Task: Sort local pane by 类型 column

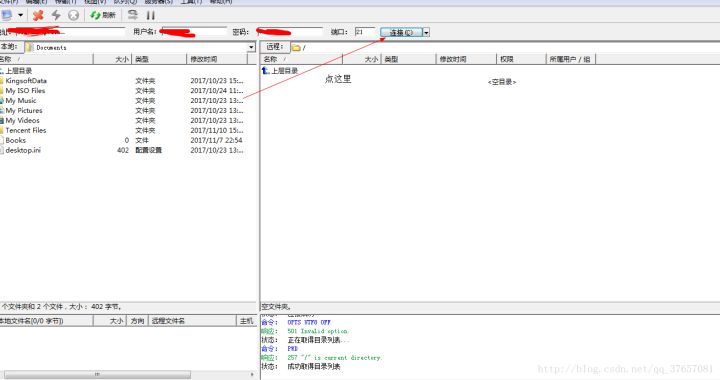Action: coord(159,59)
